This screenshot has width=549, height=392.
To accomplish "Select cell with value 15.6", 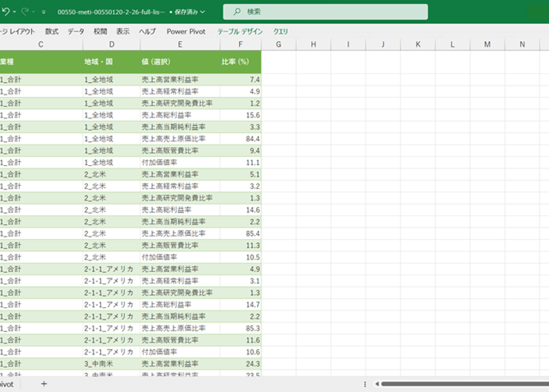I will (x=241, y=115).
